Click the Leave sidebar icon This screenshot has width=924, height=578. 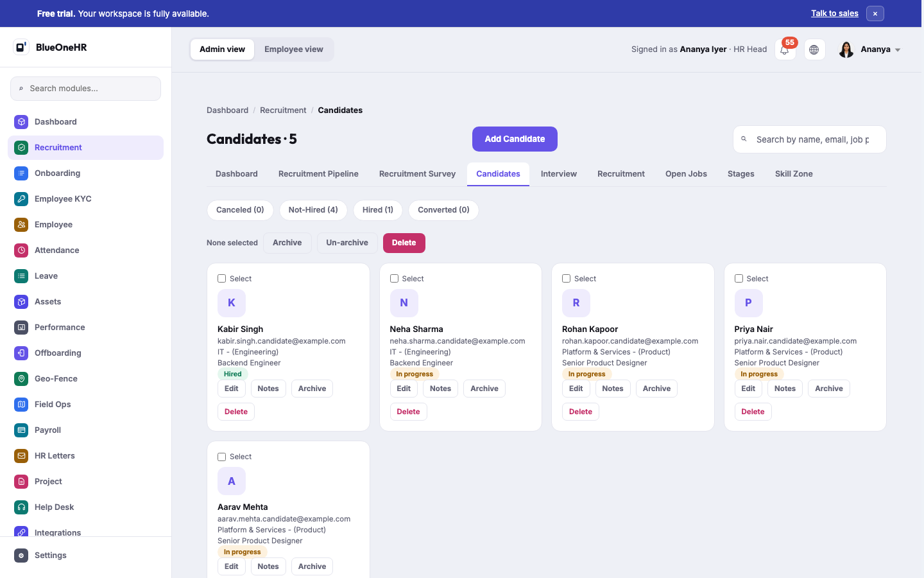click(21, 276)
